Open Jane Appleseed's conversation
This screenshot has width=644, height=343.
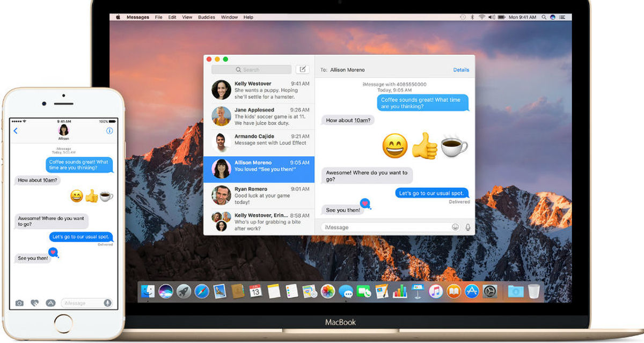259,116
